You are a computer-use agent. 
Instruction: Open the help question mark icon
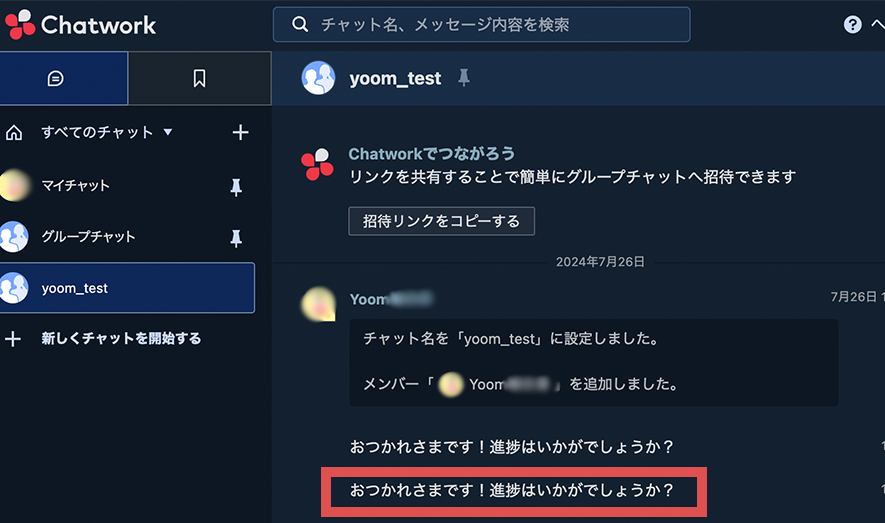pos(852,24)
